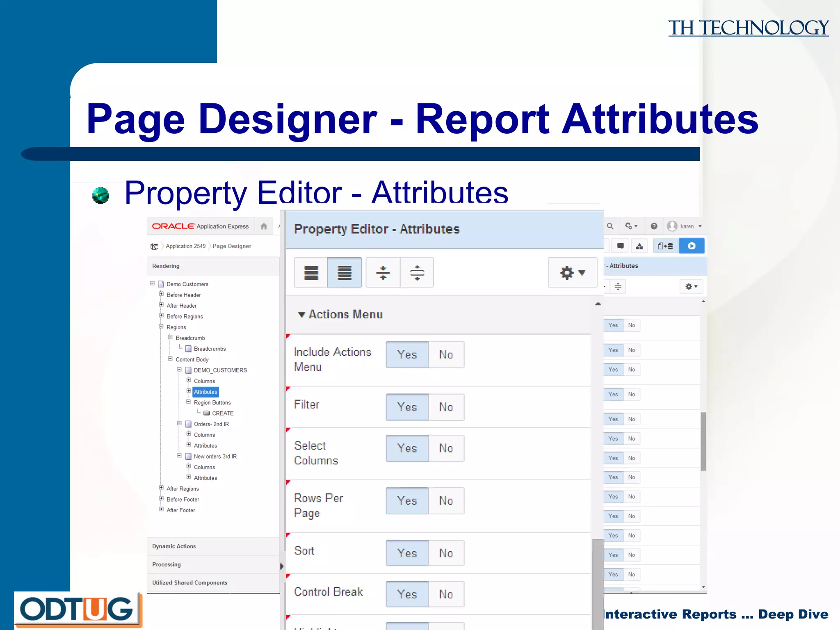Set Select Columns to Yes
The width and height of the screenshot is (840, 630).
(407, 448)
